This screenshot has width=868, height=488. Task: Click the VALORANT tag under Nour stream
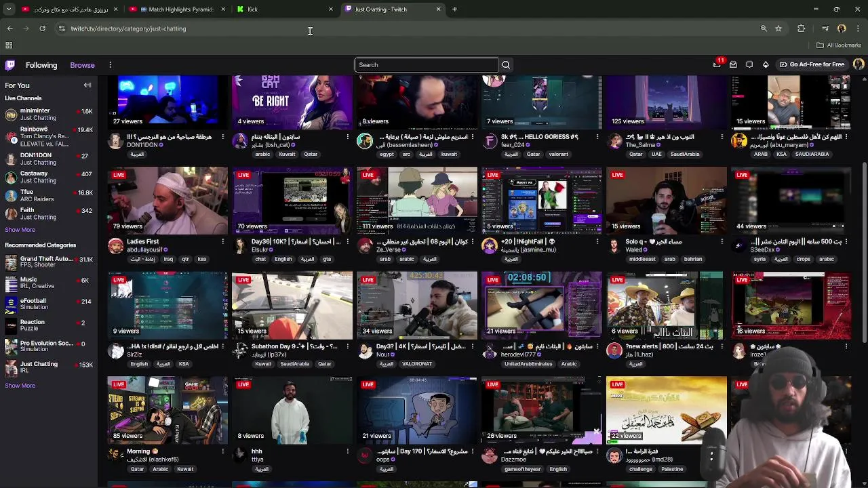pyautogui.click(x=416, y=364)
